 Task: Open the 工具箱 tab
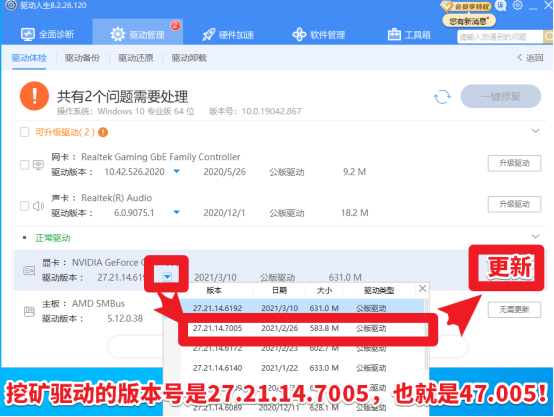click(x=409, y=35)
